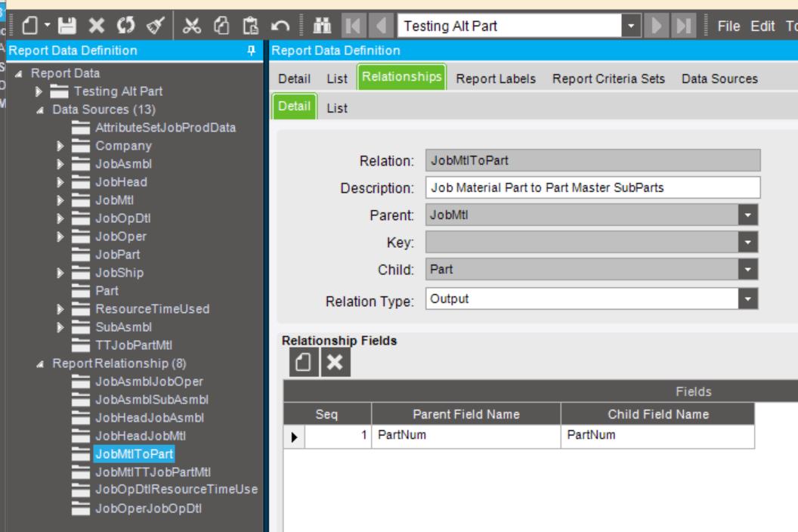Select the JobPart tree item

click(118, 255)
